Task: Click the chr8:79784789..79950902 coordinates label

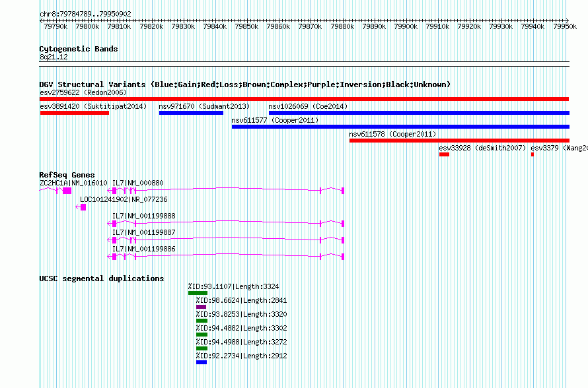Action: (85, 14)
